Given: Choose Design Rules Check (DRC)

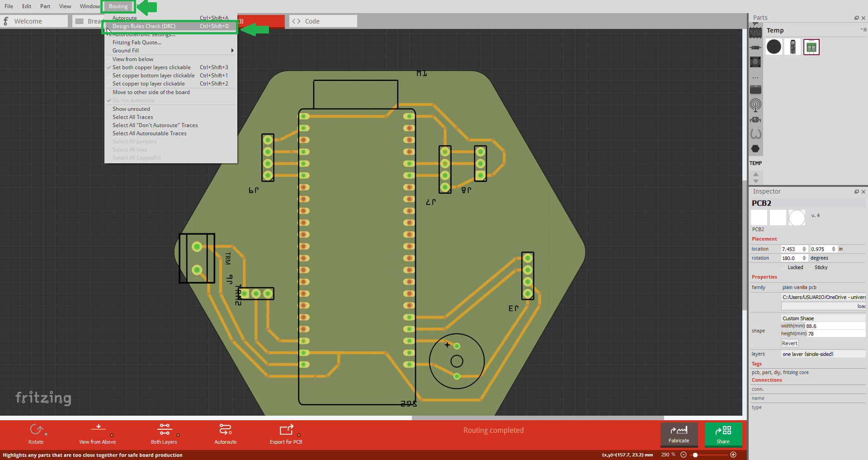Looking at the screenshot, I should pyautogui.click(x=170, y=26).
